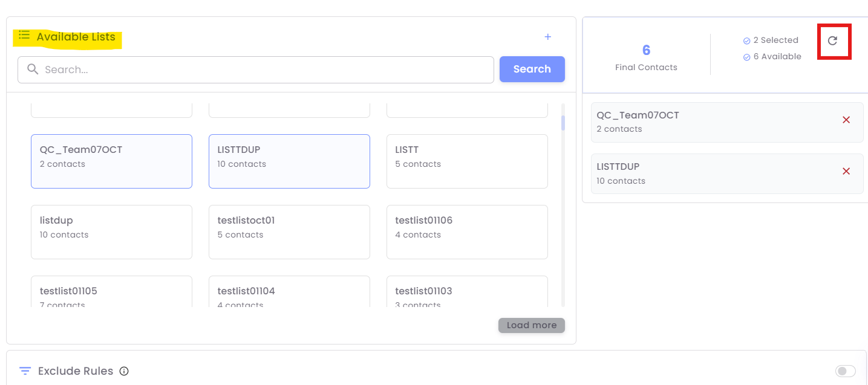Enable the Exclude Rules toggle
The image size is (868, 385).
coord(845,371)
